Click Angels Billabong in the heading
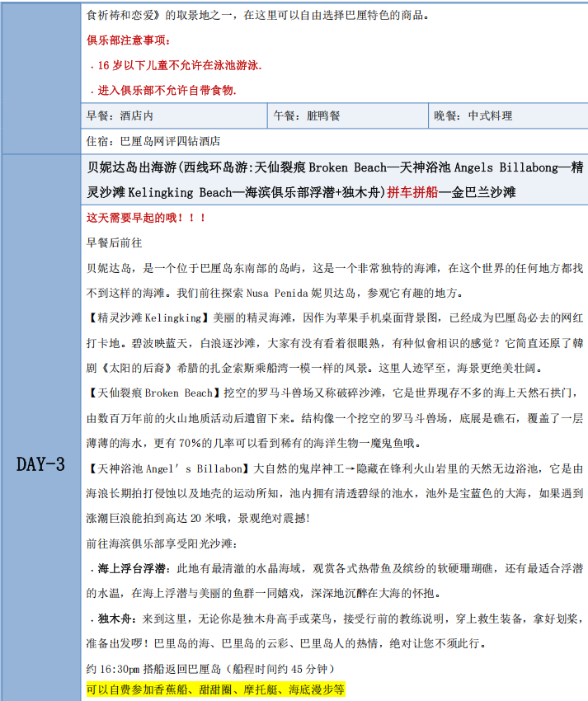Screen dimensions: 588x701 (x=506, y=167)
